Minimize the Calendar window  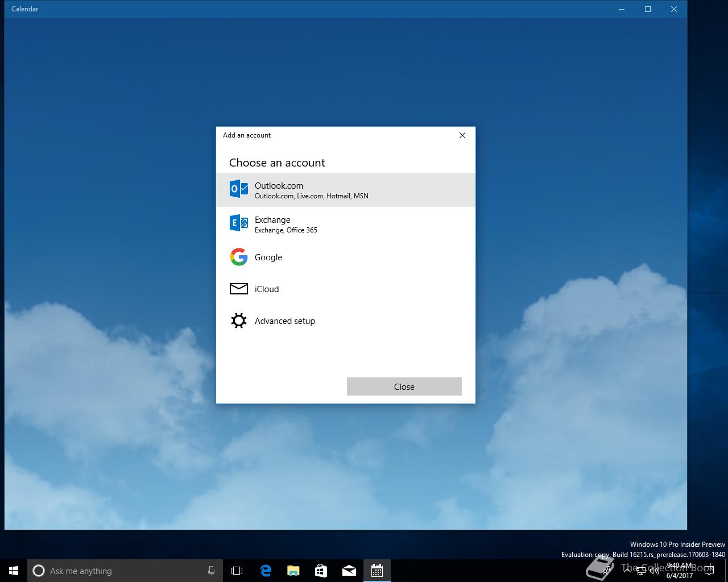click(621, 9)
